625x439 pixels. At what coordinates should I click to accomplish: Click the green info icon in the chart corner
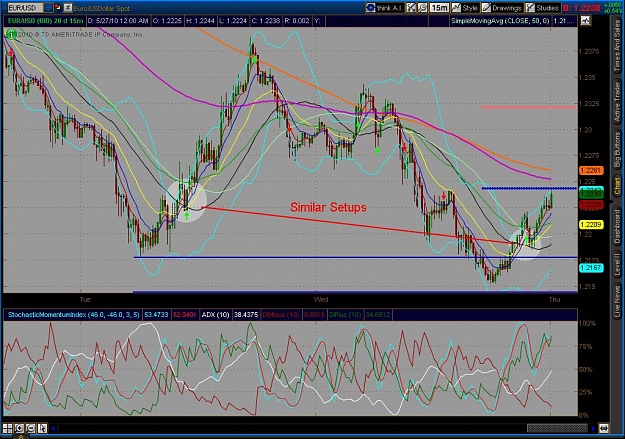click(11, 34)
